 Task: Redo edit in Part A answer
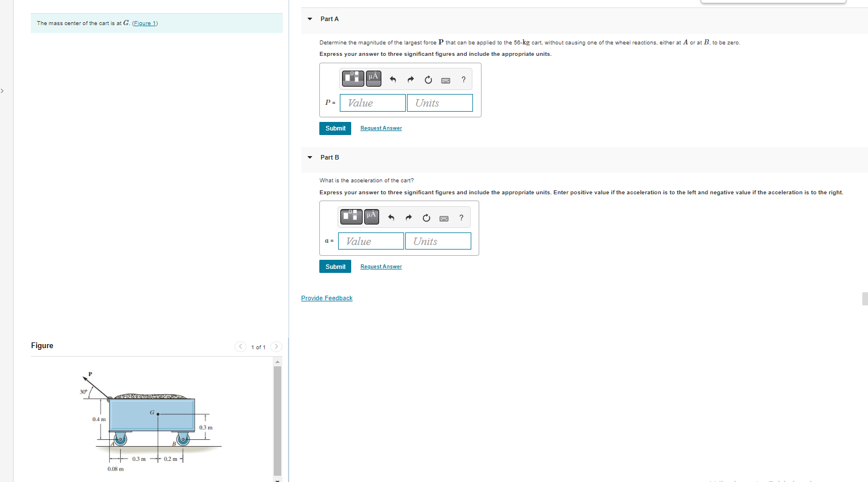(x=410, y=80)
